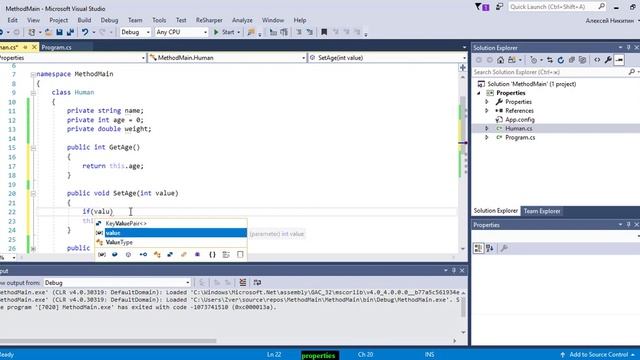Viewport: 640px width, 360px height.
Task: Click the Start debugging button
Action: [x=224, y=32]
